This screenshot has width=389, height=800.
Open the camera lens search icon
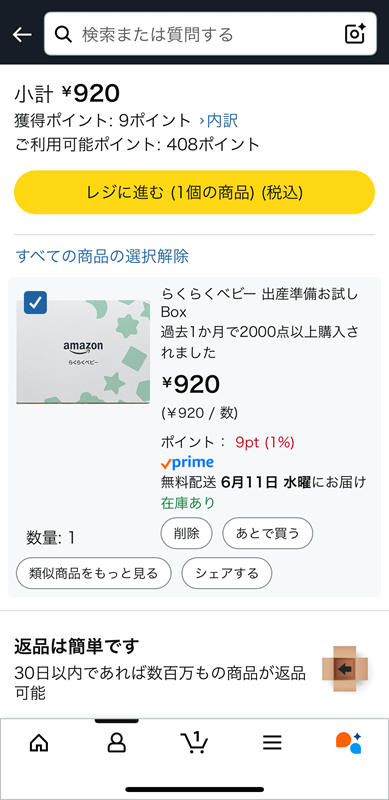[x=355, y=34]
